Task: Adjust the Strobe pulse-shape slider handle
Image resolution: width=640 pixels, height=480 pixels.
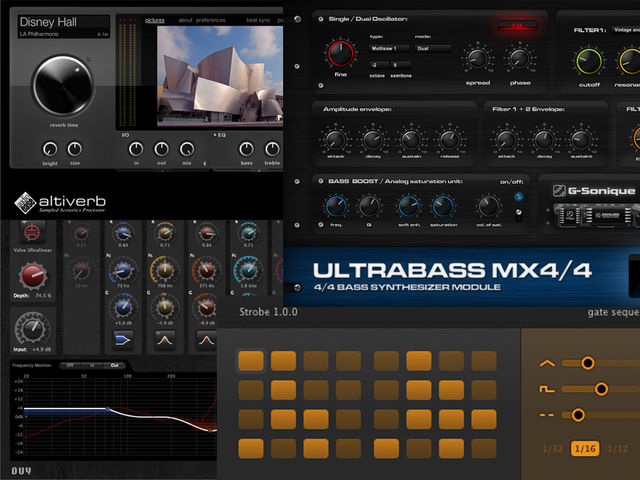Action: coord(601,389)
